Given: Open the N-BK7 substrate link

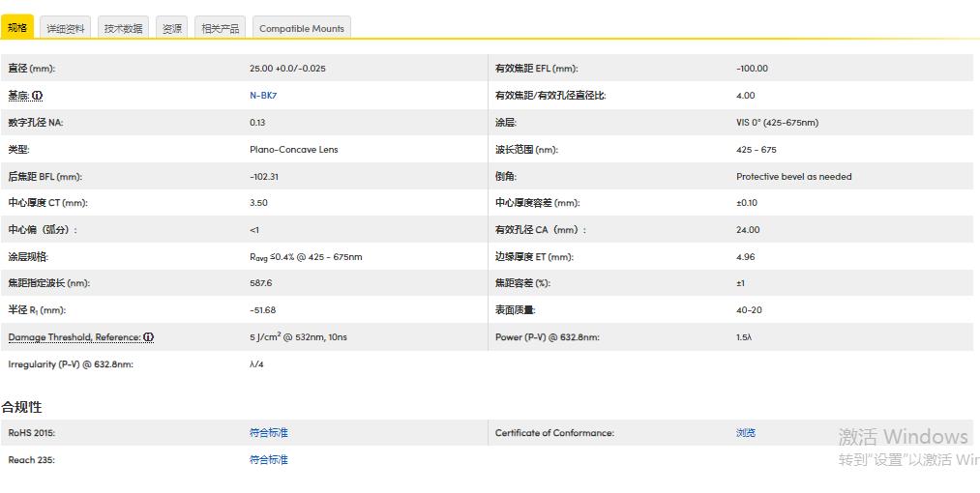Looking at the screenshot, I should [x=263, y=96].
